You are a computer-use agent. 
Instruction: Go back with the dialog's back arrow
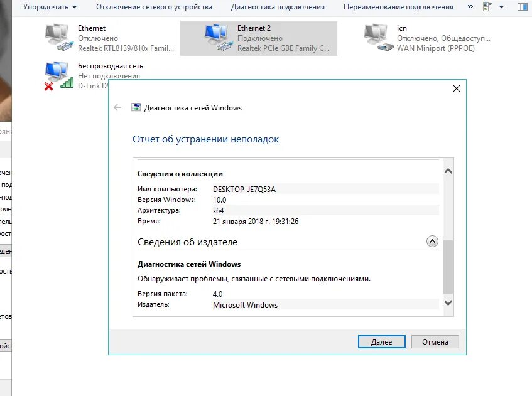(x=117, y=107)
